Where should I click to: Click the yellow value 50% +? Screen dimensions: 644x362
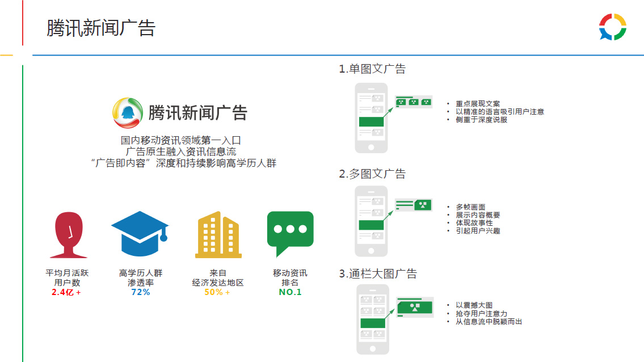point(217,292)
